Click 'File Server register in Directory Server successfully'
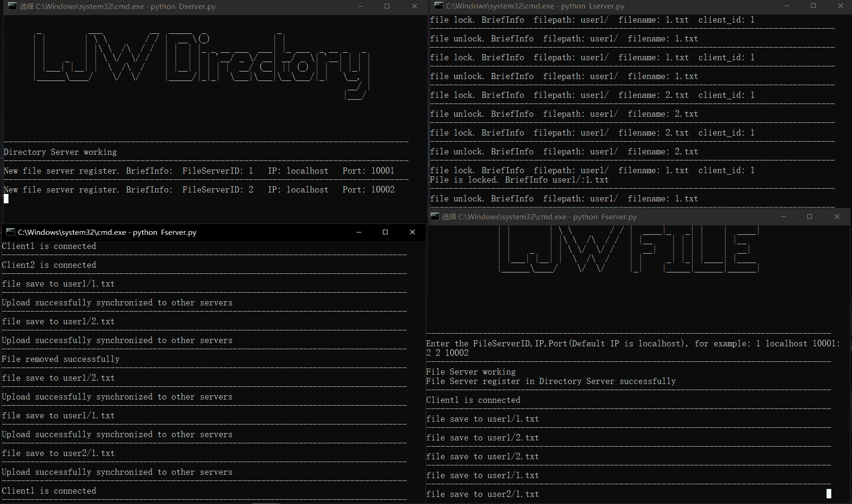This screenshot has width=852, height=504. [551, 381]
